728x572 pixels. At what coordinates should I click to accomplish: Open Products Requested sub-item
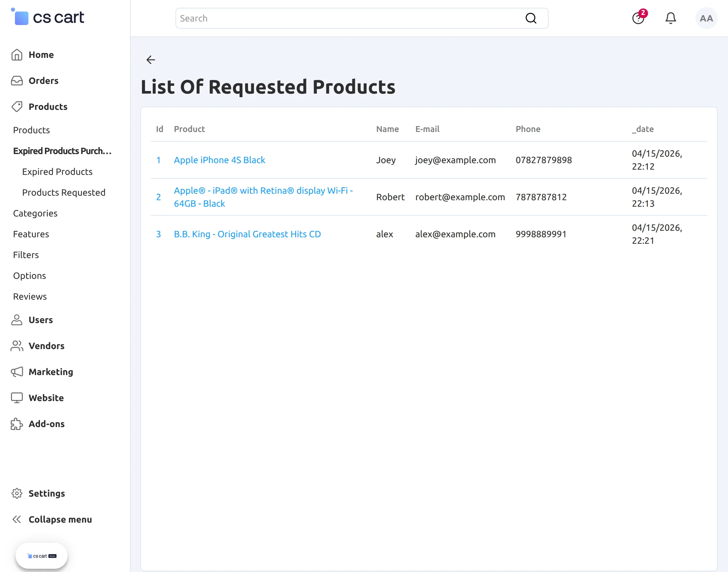(x=64, y=192)
